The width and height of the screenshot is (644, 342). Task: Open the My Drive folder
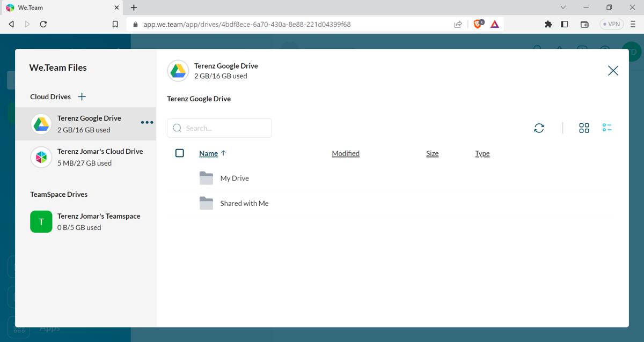click(235, 178)
